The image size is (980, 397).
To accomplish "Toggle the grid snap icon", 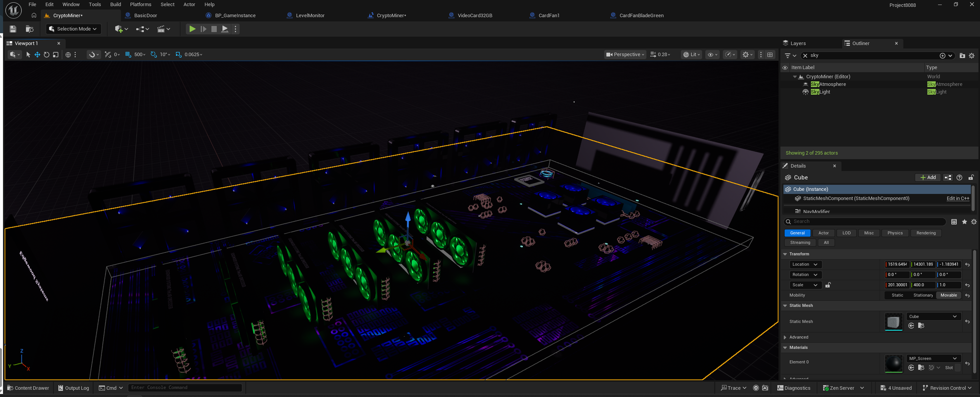I will click(x=128, y=54).
